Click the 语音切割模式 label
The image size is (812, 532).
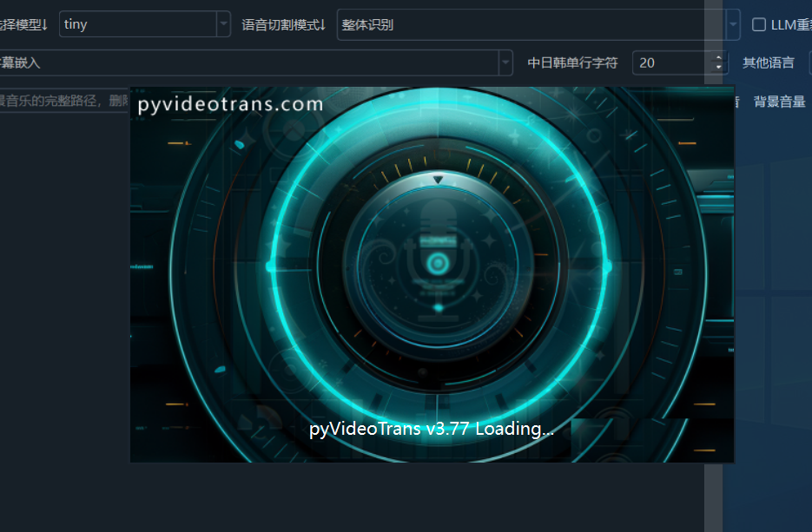pyautogui.click(x=283, y=25)
